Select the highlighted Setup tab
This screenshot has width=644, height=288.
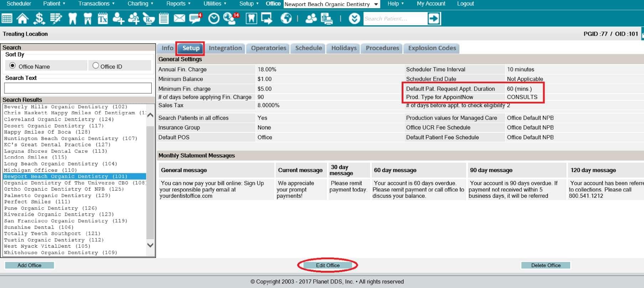point(191,48)
